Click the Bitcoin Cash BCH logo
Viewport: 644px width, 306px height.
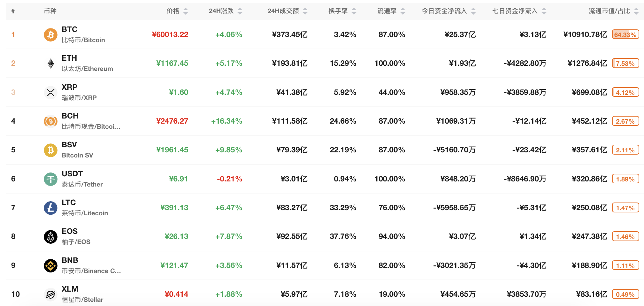tap(50, 121)
